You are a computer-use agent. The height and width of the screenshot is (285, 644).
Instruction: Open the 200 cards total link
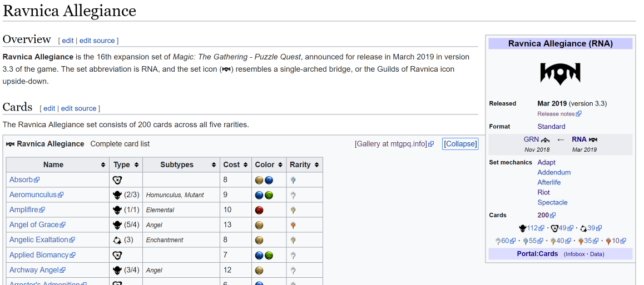pyautogui.click(x=543, y=215)
